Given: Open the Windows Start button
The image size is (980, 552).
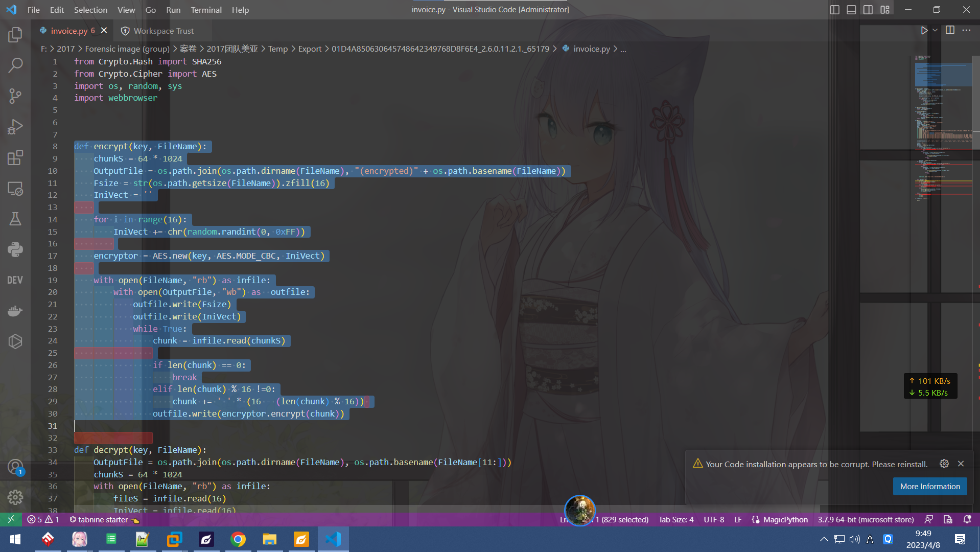Looking at the screenshot, I should (x=15, y=539).
